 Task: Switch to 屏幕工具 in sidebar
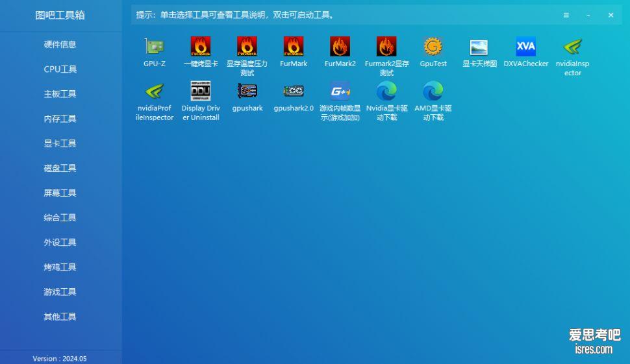point(60,193)
